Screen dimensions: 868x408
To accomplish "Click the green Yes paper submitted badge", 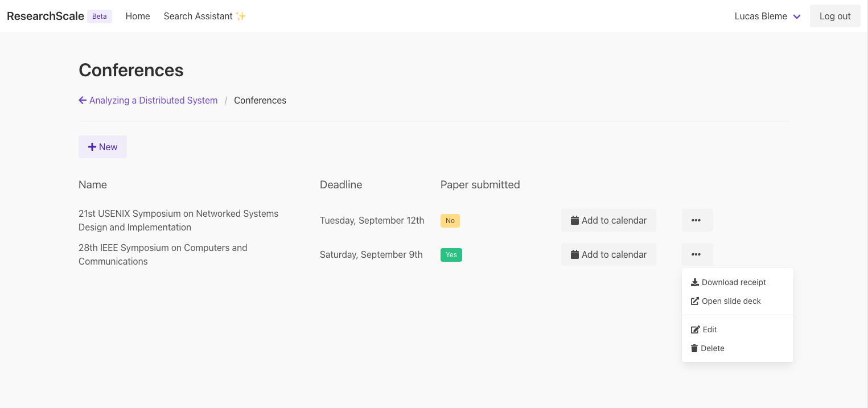I will coord(451,254).
